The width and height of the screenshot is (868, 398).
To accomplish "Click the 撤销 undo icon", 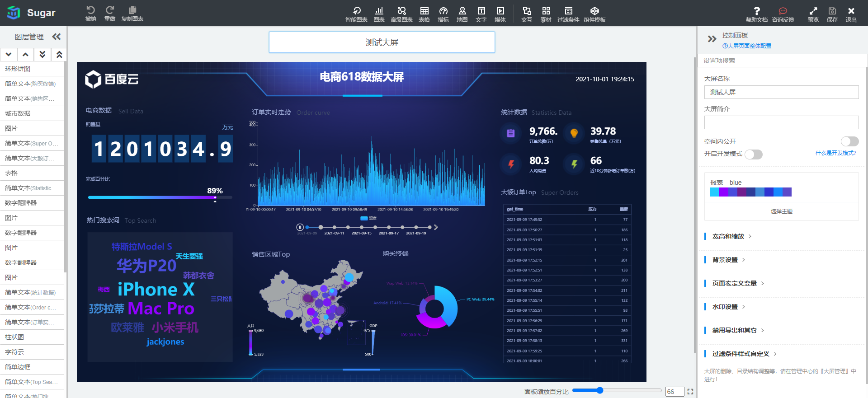I will click(x=90, y=13).
